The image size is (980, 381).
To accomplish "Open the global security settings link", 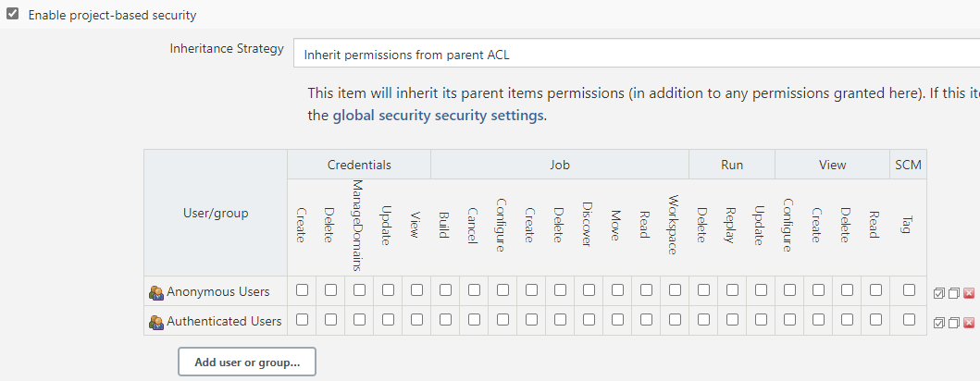I will 438,116.
